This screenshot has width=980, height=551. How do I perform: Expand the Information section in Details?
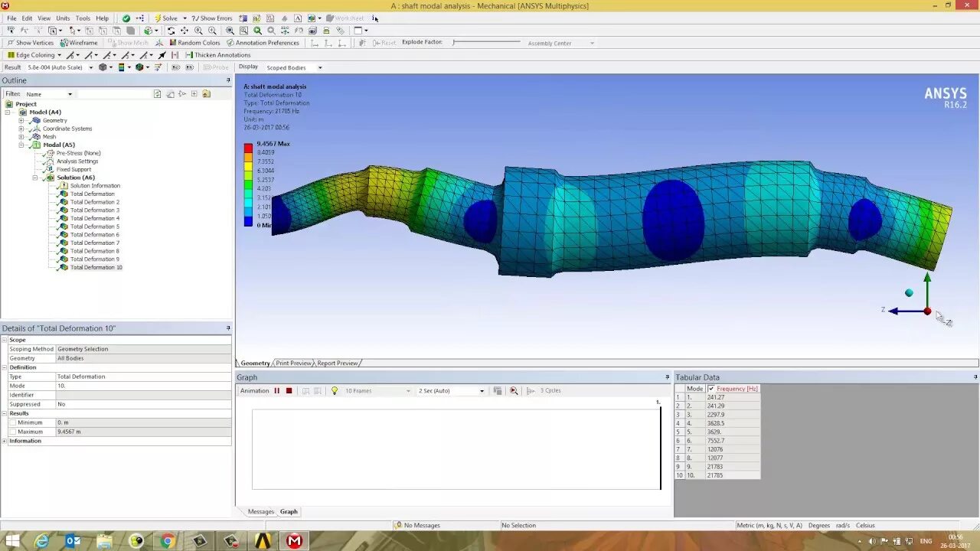click(x=5, y=441)
